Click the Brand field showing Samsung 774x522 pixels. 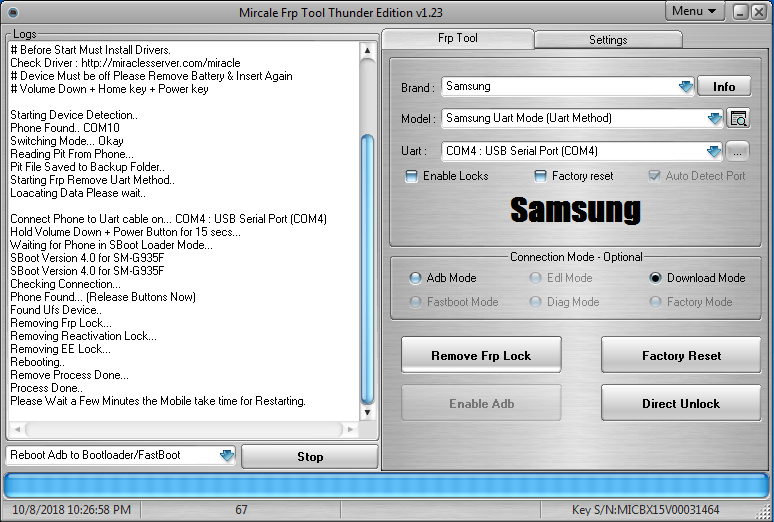pos(568,86)
